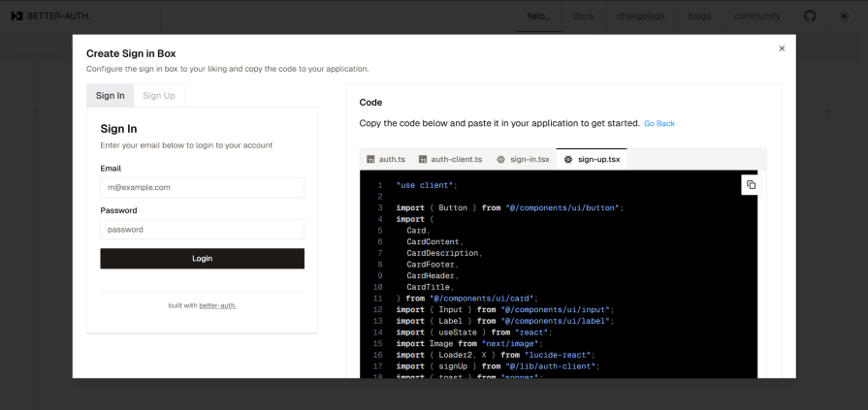Image resolution: width=868 pixels, height=410 pixels.
Task: Click the black Login button
Action: (202, 259)
